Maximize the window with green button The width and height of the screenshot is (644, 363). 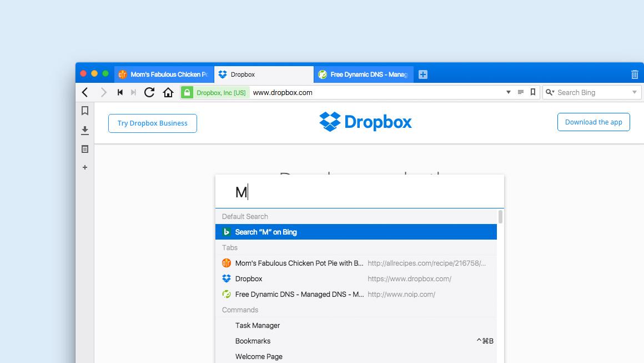point(105,73)
